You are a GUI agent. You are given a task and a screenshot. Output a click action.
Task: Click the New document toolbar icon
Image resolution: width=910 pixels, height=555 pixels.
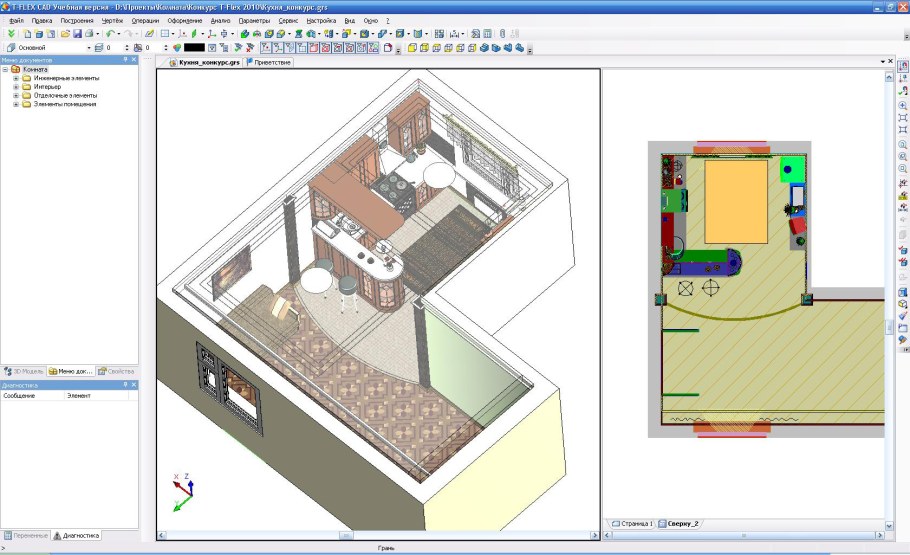coord(27,33)
